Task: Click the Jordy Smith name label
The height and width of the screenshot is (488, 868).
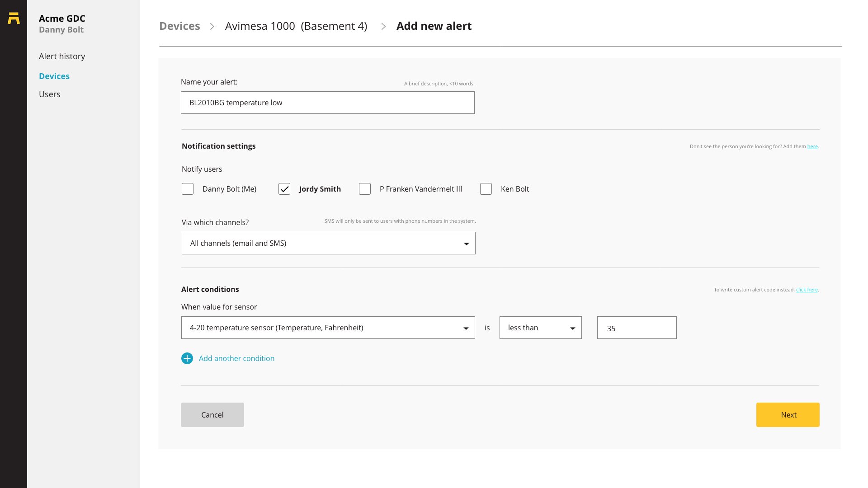Action: point(320,189)
